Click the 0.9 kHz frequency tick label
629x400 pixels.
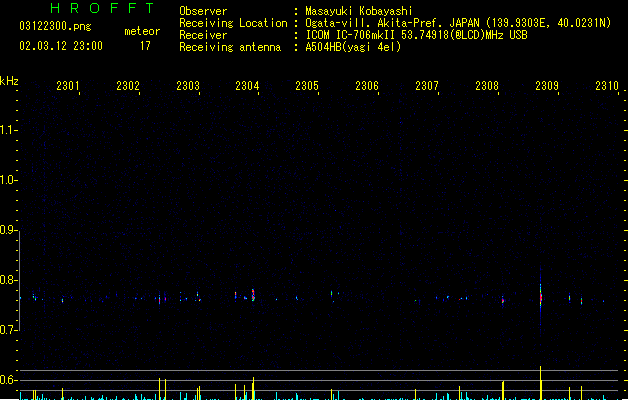8,230
